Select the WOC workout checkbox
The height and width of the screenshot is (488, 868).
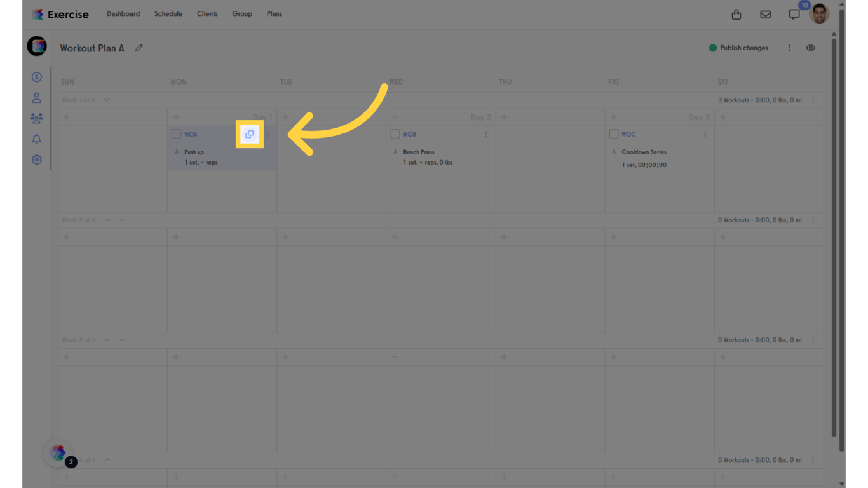pyautogui.click(x=613, y=134)
